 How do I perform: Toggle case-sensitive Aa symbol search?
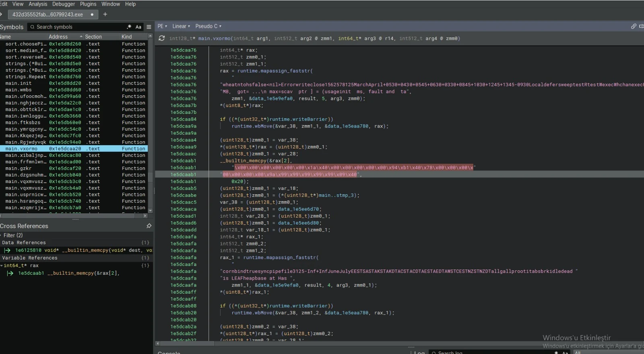coord(138,27)
